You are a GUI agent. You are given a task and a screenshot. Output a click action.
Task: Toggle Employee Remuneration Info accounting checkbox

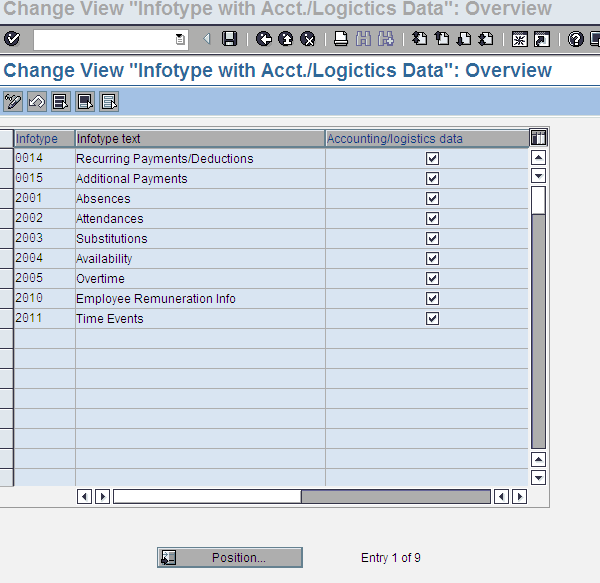pos(432,298)
